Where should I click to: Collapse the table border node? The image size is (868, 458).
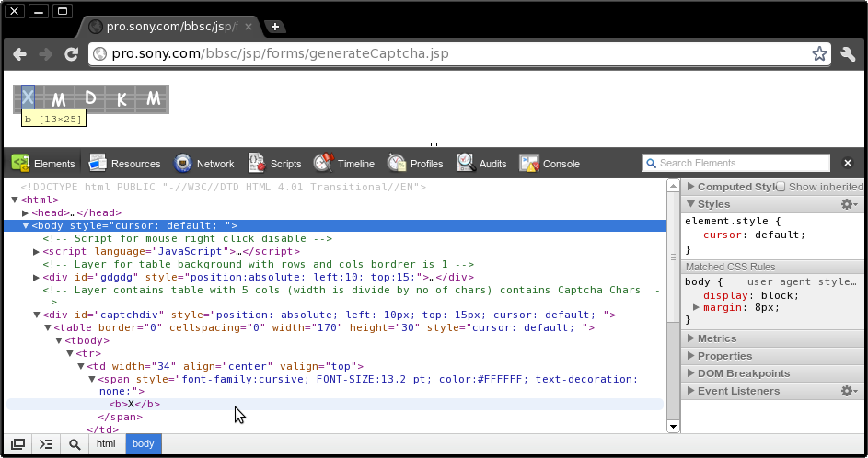pyautogui.click(x=48, y=328)
